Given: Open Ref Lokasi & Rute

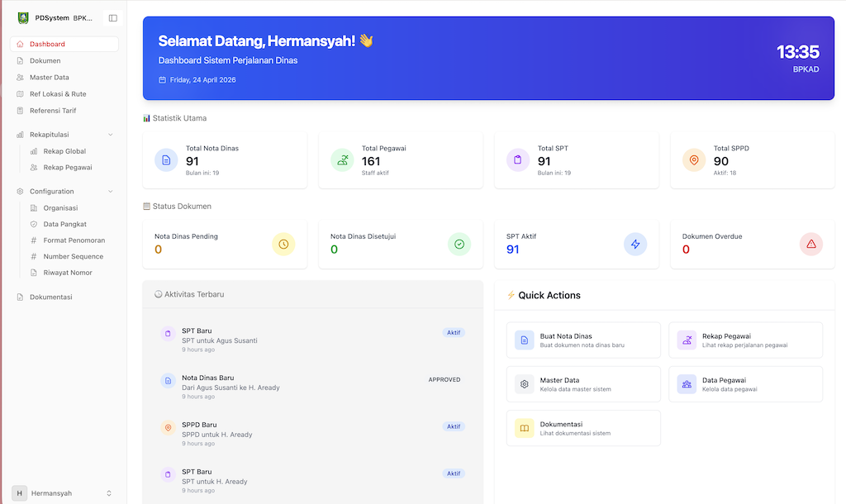Looking at the screenshot, I should 64,94.
